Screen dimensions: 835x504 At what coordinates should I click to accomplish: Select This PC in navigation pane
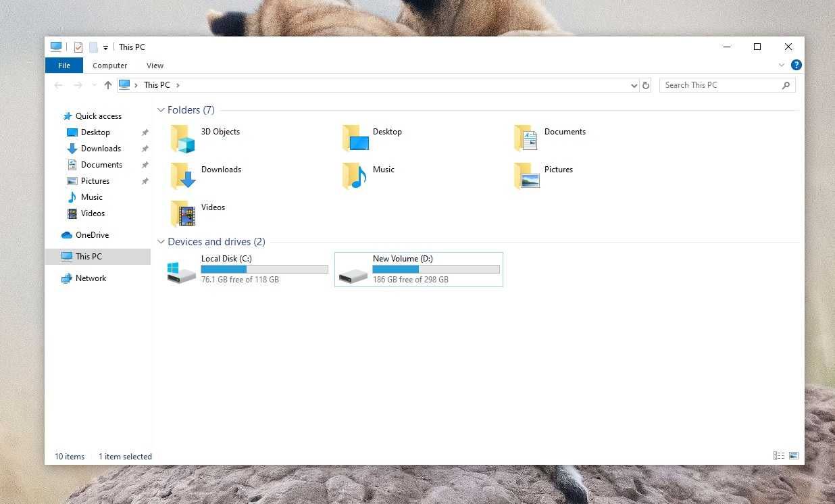(98, 257)
